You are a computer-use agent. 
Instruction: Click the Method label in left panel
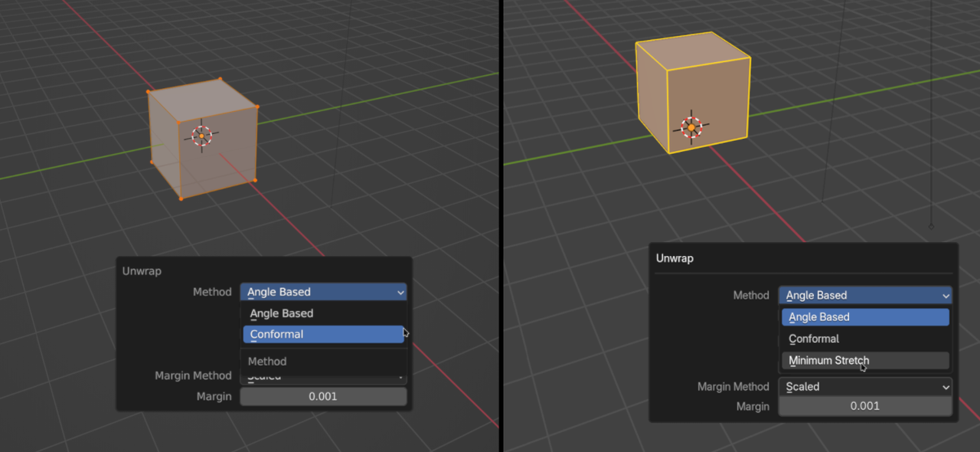(212, 292)
